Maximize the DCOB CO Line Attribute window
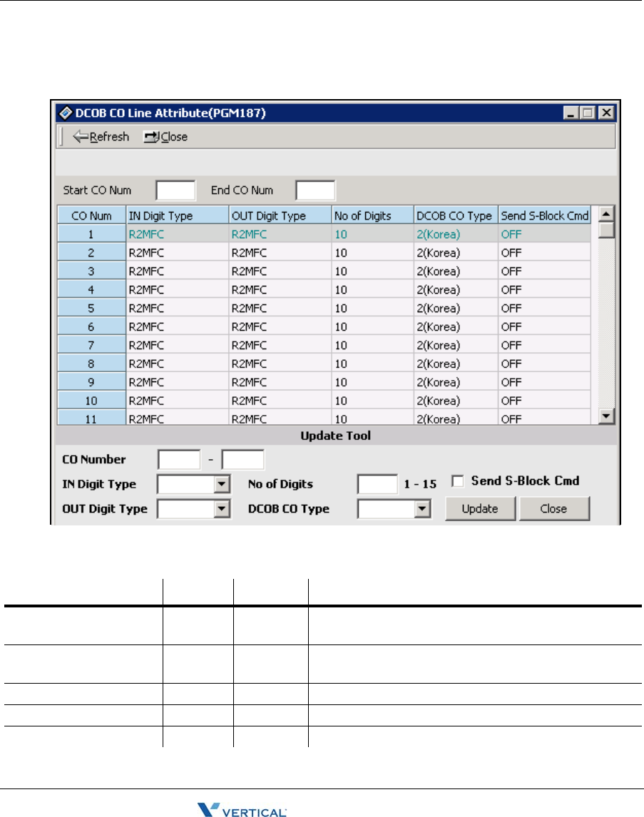The image size is (644, 817). [588, 113]
